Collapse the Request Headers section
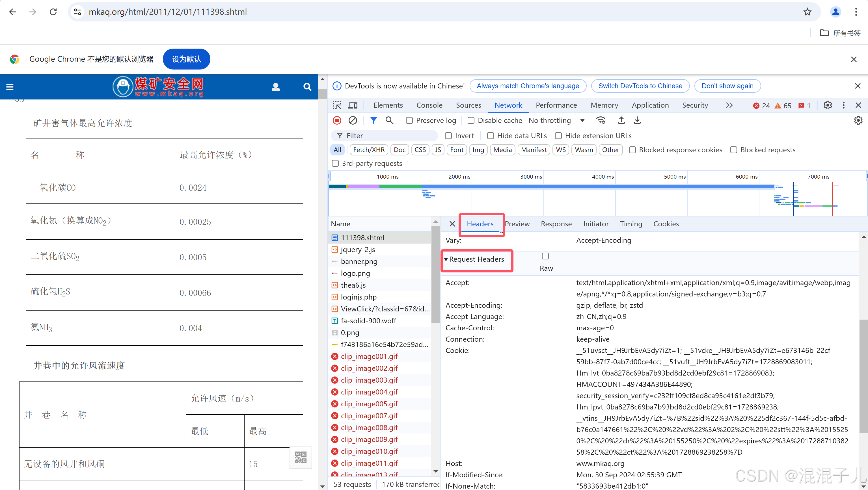The height and width of the screenshot is (490, 868). (446, 259)
